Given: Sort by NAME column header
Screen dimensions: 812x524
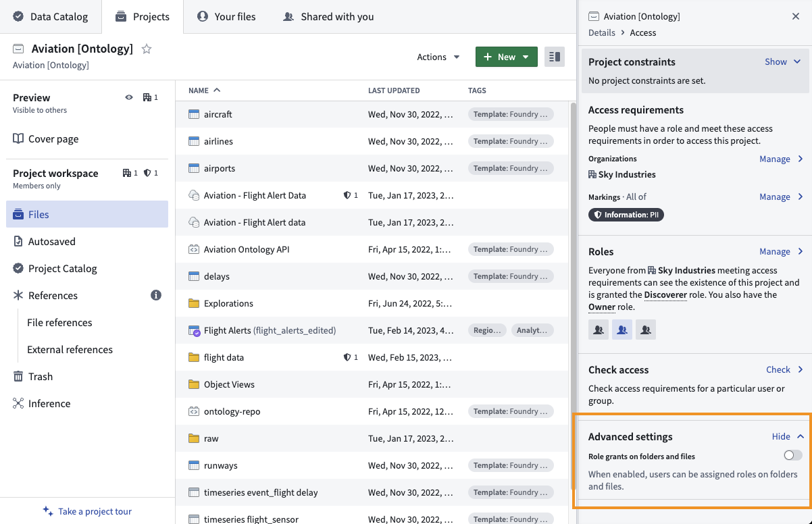Looking at the screenshot, I should click(205, 90).
